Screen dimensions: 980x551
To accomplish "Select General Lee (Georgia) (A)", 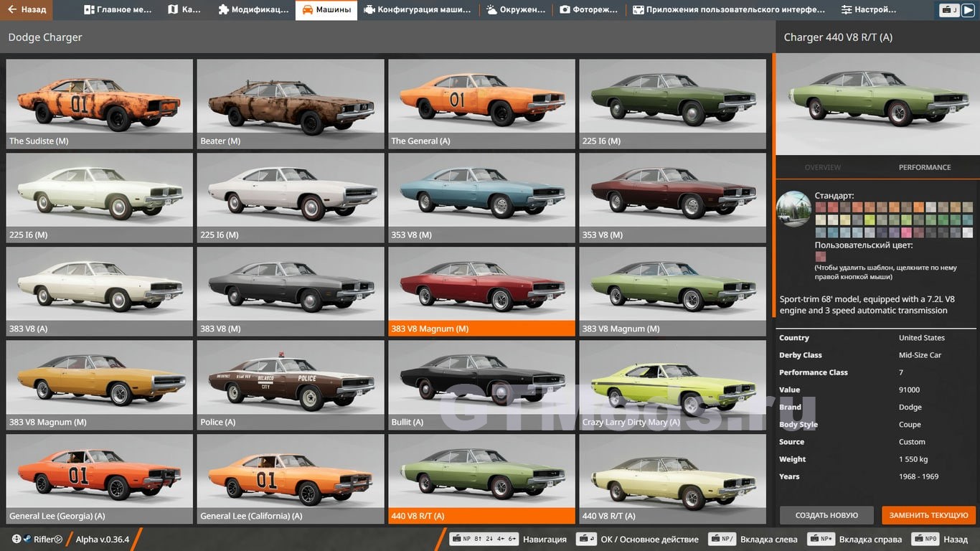I will click(x=100, y=479).
